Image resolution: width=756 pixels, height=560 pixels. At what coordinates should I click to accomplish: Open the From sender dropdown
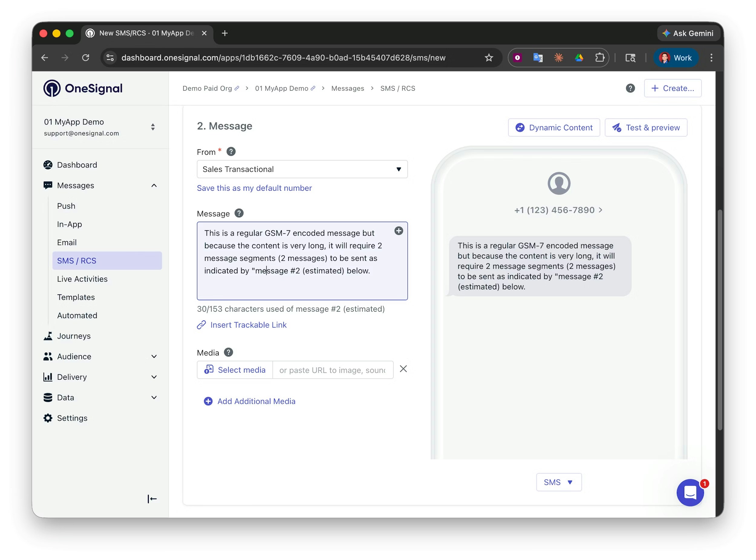[302, 169]
